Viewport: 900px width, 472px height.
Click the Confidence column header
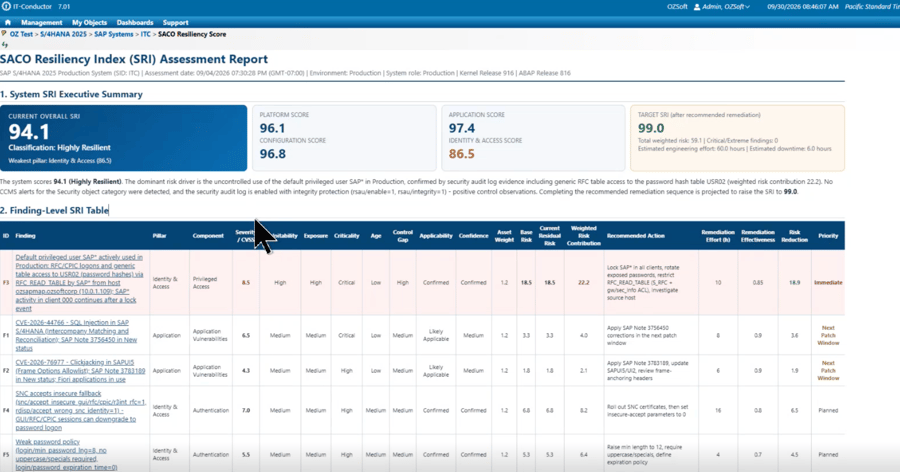(474, 236)
